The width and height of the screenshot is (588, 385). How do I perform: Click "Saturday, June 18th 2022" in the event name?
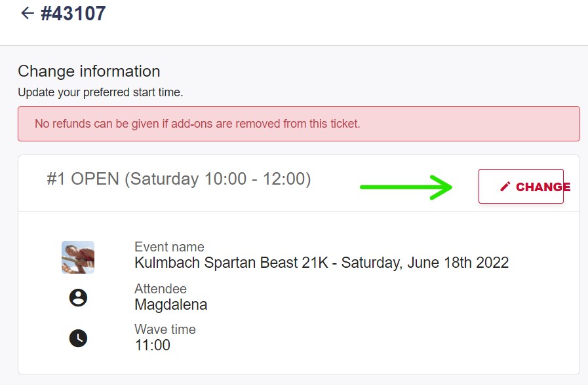pos(425,263)
